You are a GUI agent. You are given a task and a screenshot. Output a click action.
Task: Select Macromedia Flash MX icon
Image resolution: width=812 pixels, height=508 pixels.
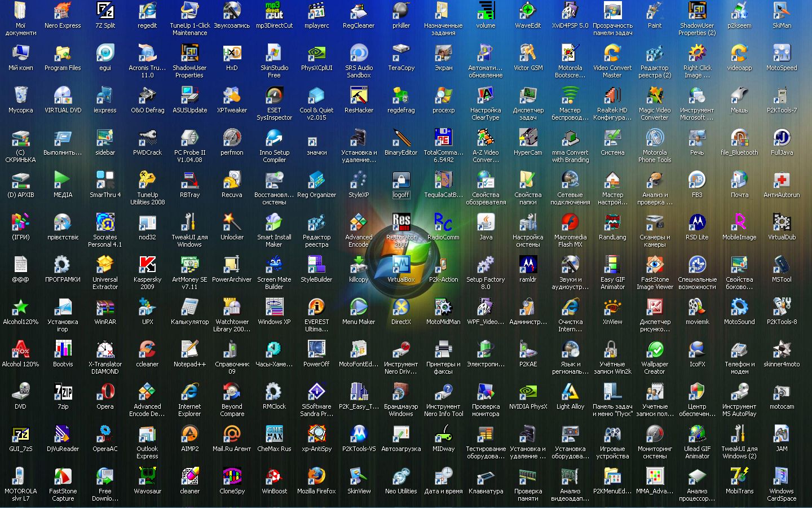click(x=570, y=222)
